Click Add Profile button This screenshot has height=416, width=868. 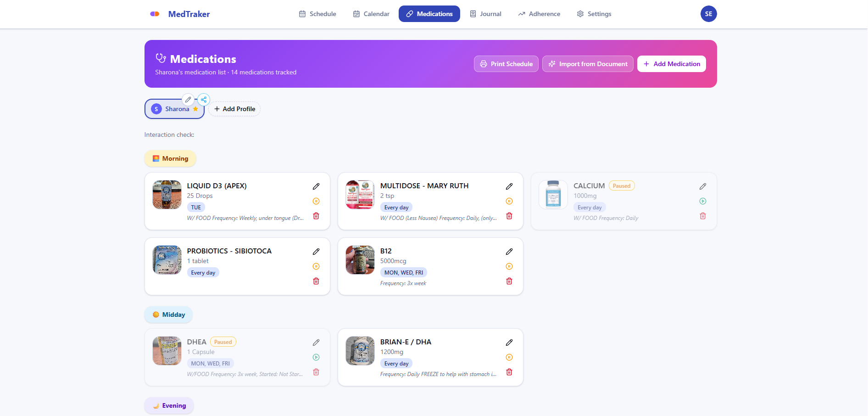[234, 109]
